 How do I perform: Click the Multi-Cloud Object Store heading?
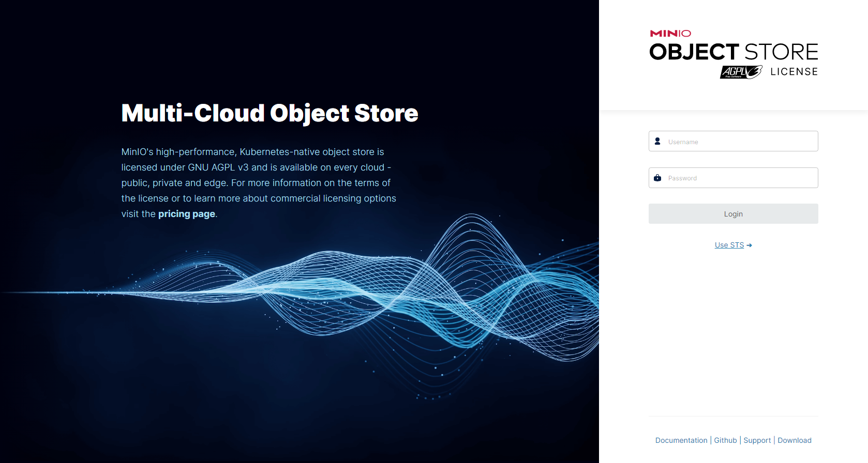pyautogui.click(x=270, y=113)
